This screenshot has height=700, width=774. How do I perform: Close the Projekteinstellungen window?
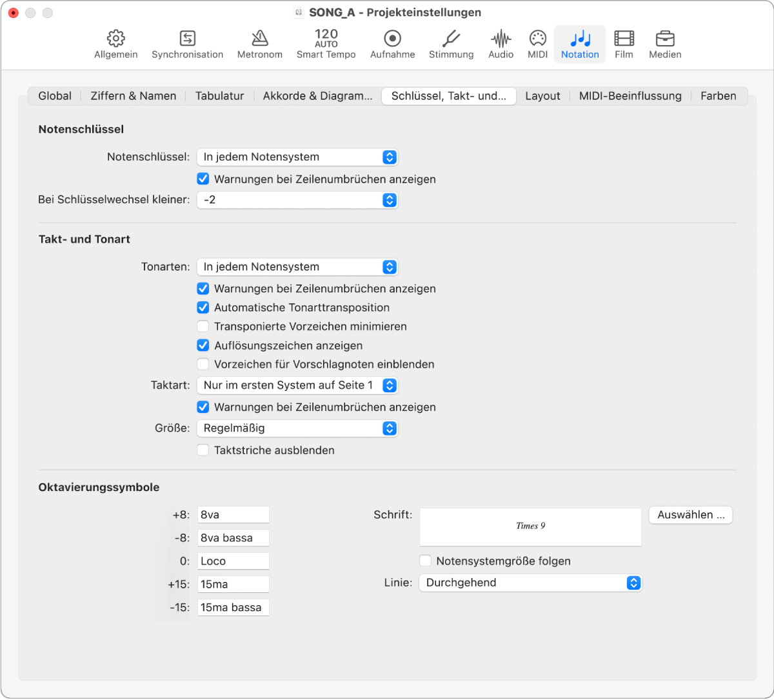tap(13, 13)
